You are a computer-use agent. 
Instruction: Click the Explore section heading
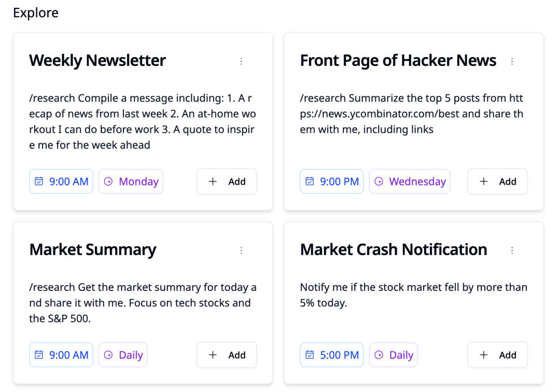(x=36, y=13)
